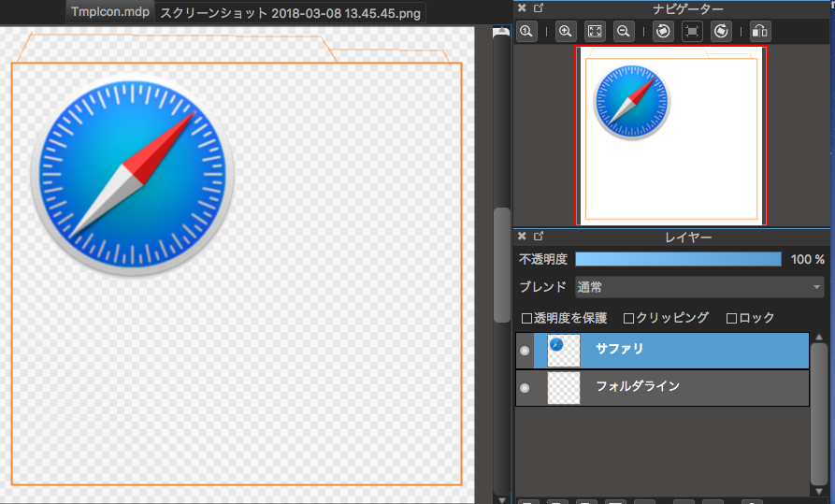Click the レイヤー panel title

click(x=688, y=238)
